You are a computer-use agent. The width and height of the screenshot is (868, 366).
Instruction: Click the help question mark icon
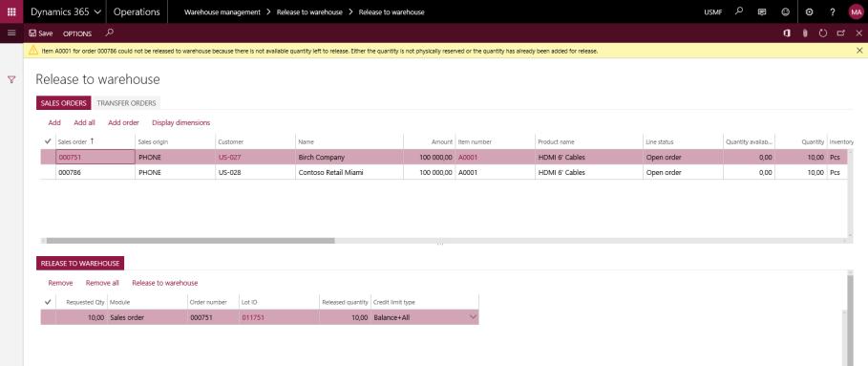pos(833,11)
